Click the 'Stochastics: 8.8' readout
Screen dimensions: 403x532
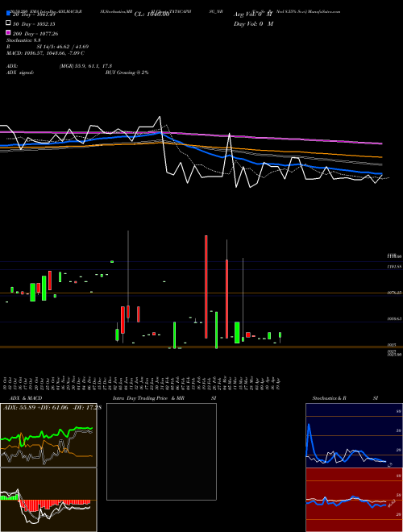(x=23, y=40)
